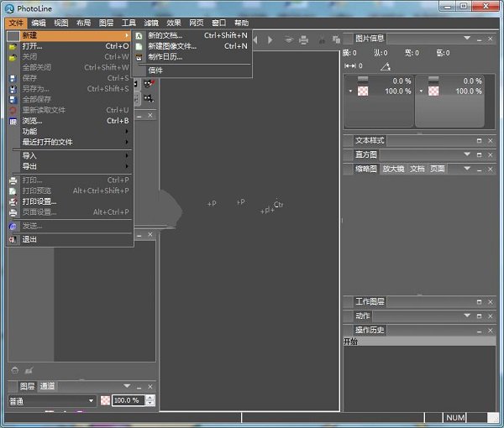Screen dimensions: 504x428
Task: Click the 操作历史 panel title
Action: coord(369,330)
